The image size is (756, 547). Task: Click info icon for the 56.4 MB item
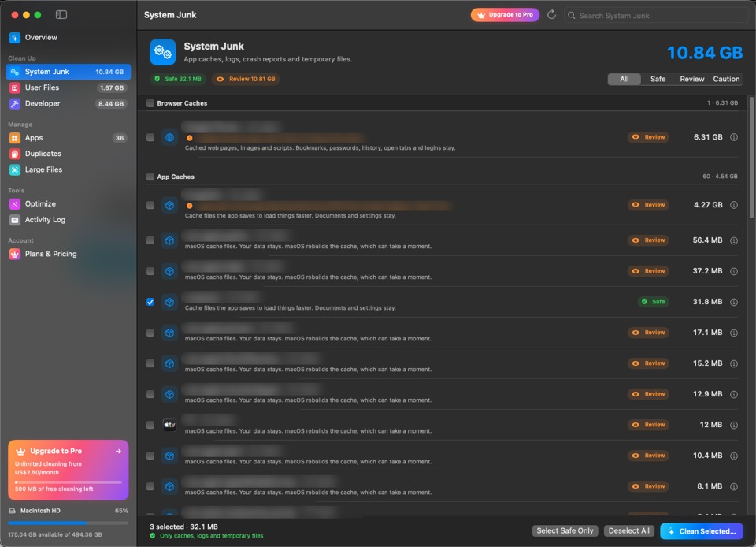(734, 240)
